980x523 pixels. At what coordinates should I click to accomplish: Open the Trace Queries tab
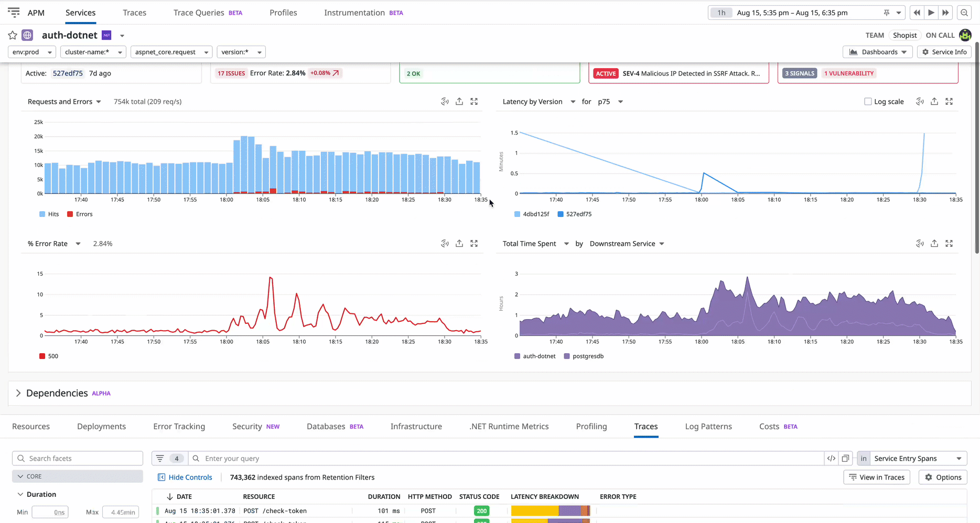208,13
